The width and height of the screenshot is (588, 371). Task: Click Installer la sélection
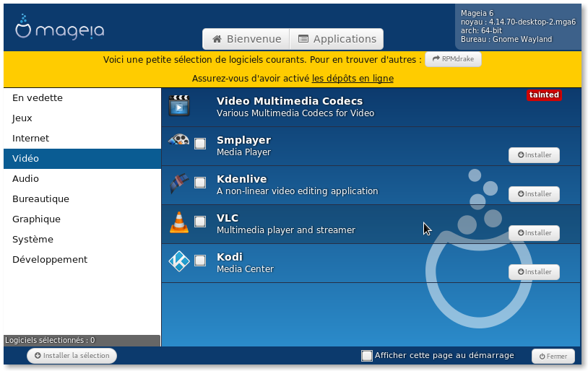coord(72,356)
